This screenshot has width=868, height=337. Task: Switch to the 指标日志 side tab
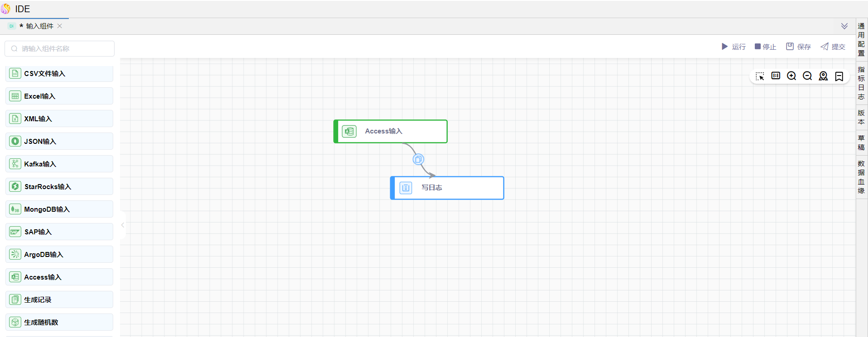tap(861, 83)
